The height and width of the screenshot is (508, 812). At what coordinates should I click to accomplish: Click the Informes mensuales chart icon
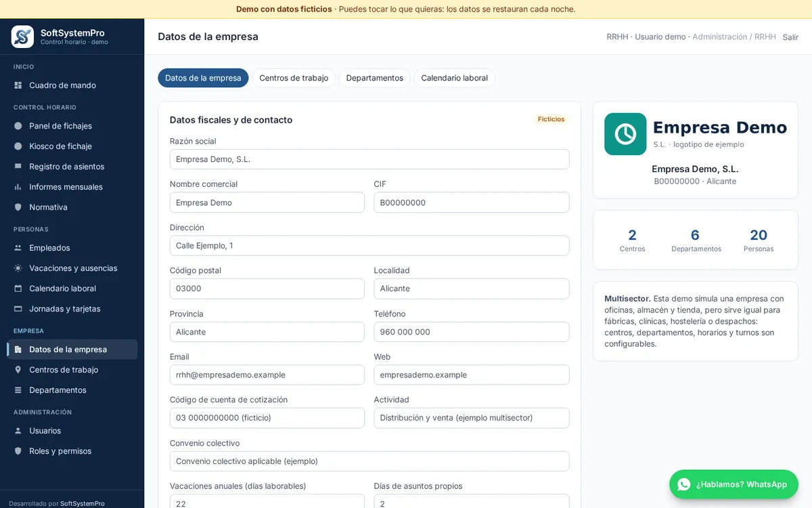coord(18,187)
